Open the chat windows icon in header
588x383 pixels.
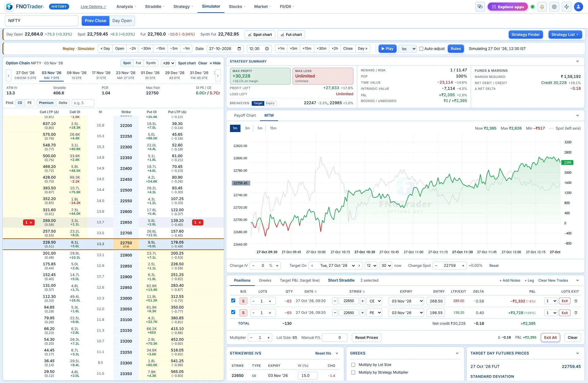(480, 7)
